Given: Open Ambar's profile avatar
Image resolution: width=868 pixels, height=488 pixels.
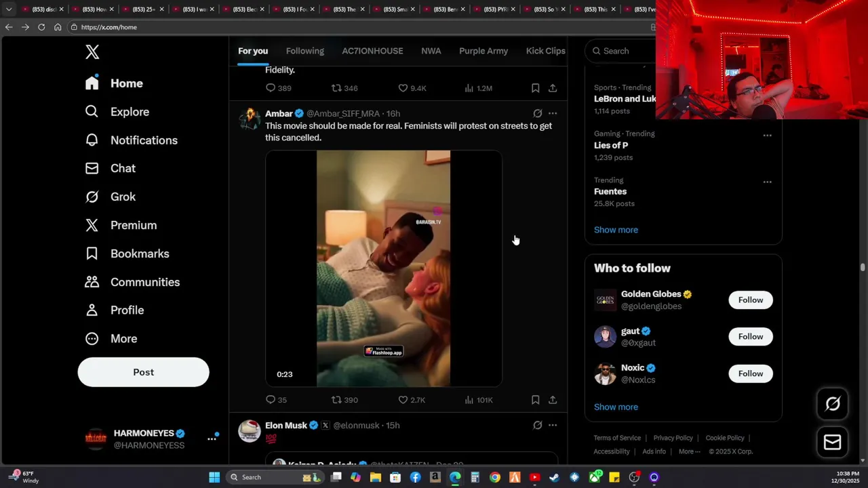Looking at the screenshot, I should (x=250, y=119).
